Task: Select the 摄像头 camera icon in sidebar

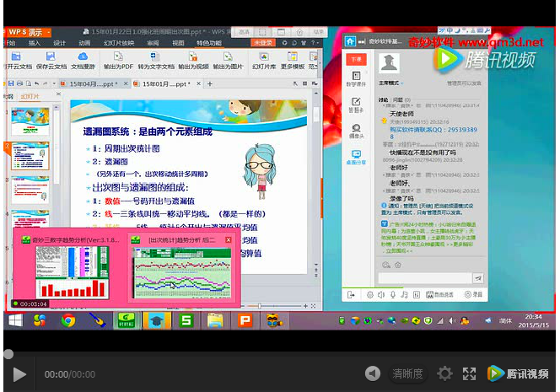Action: [356, 132]
